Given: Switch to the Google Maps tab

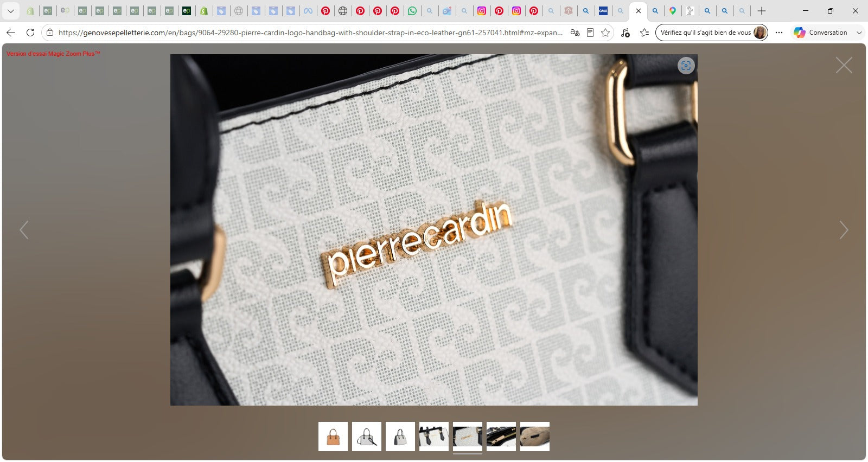Looking at the screenshot, I should coord(673,11).
